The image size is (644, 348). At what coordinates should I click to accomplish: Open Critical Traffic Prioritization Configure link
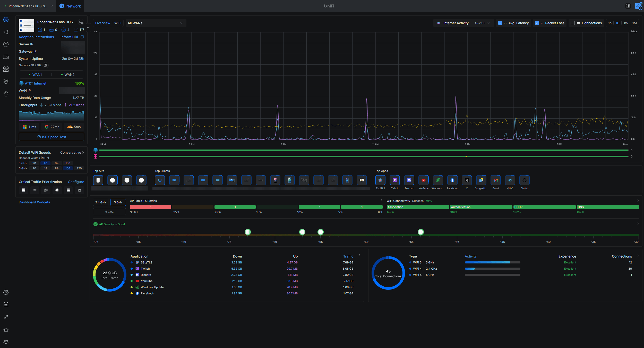pyautogui.click(x=76, y=182)
